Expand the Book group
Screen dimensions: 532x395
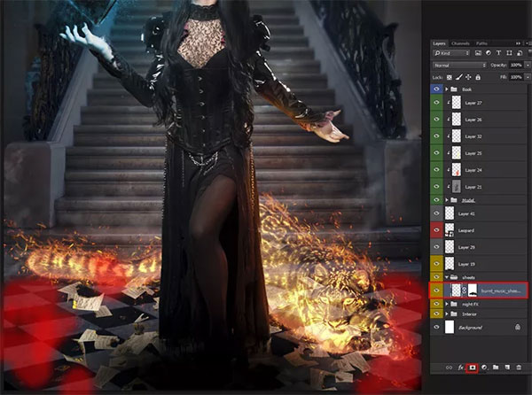(447, 89)
